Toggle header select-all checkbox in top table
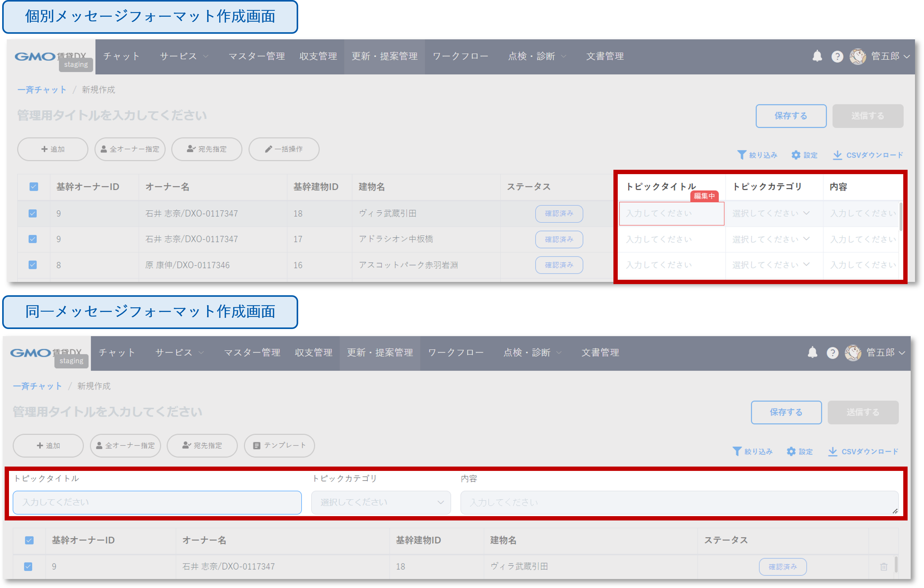The image size is (924, 588). click(34, 187)
